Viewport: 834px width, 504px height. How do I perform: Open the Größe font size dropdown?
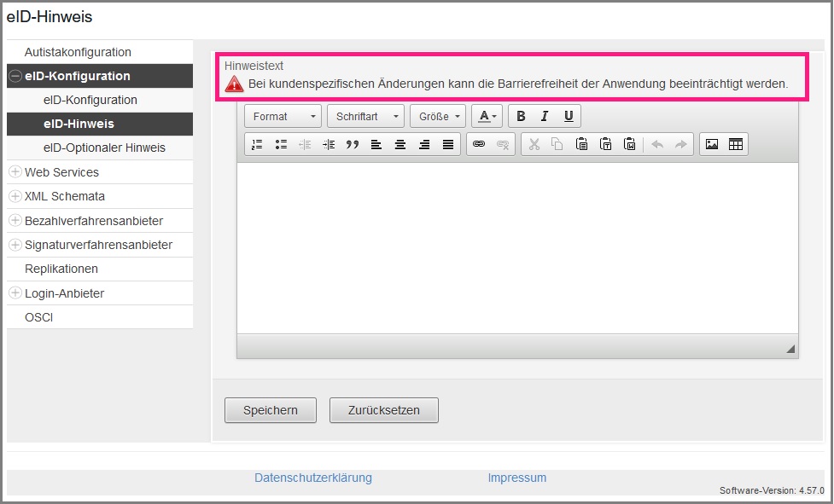click(x=438, y=117)
